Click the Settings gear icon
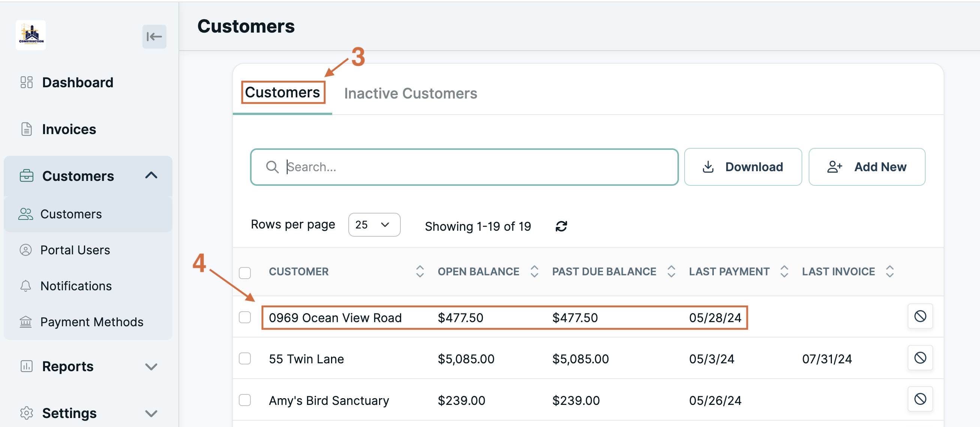Screen dimensions: 980x427 pyautogui.click(x=26, y=413)
